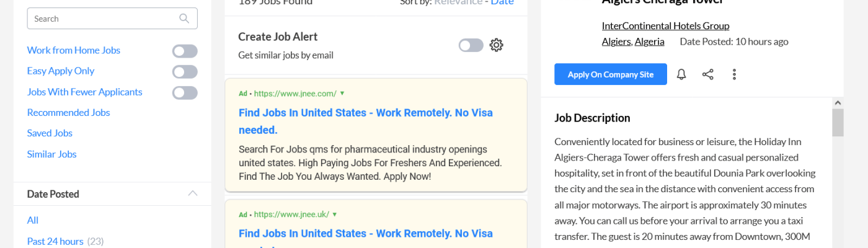Open Recommended Jobs
The height and width of the screenshot is (248, 868).
pos(68,112)
